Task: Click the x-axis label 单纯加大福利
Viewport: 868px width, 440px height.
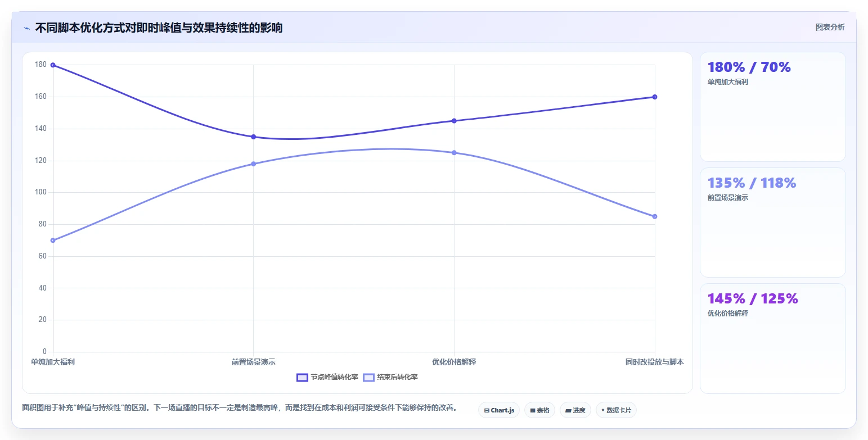Action: click(x=53, y=362)
